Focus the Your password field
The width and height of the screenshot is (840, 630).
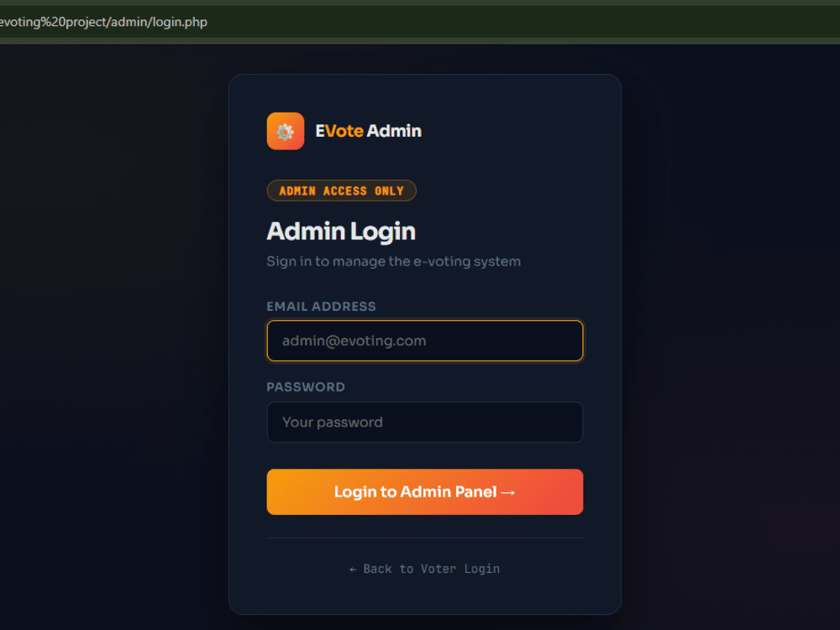(x=425, y=423)
